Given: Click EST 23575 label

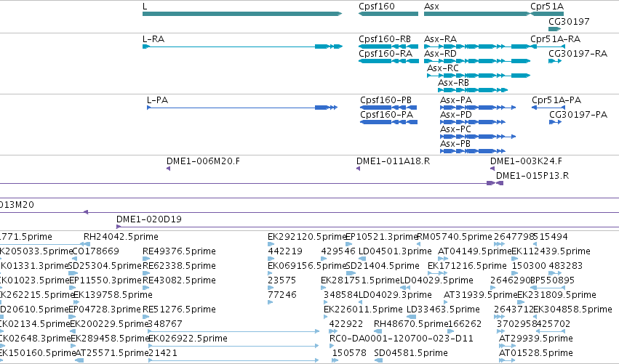Looking at the screenshot, I should click(x=282, y=280).
